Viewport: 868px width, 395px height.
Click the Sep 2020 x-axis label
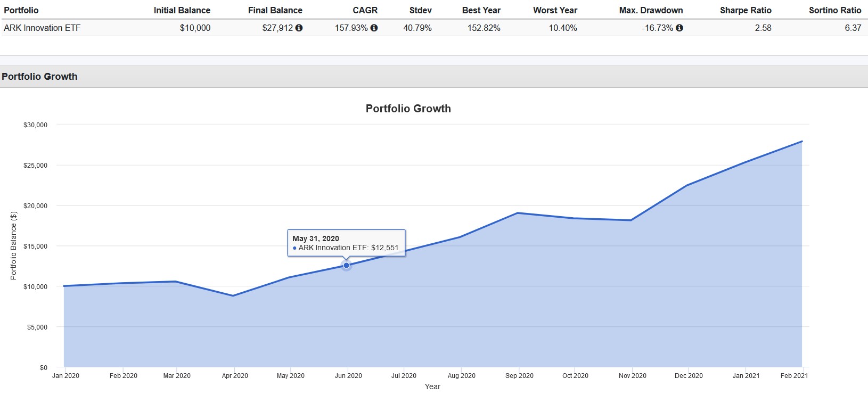coord(519,375)
